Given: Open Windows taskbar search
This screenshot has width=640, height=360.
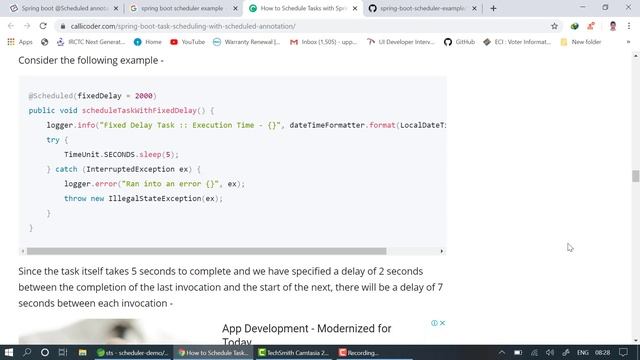Looking at the screenshot, I should [x=27, y=352].
